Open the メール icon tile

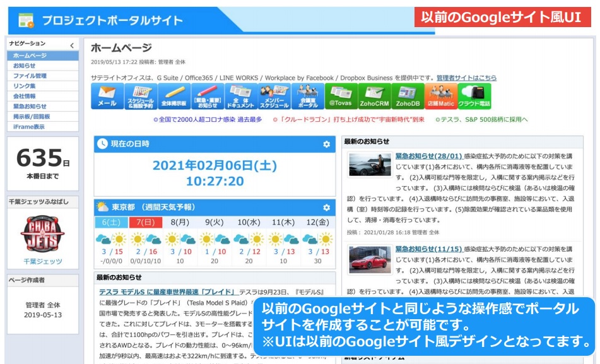(x=107, y=96)
